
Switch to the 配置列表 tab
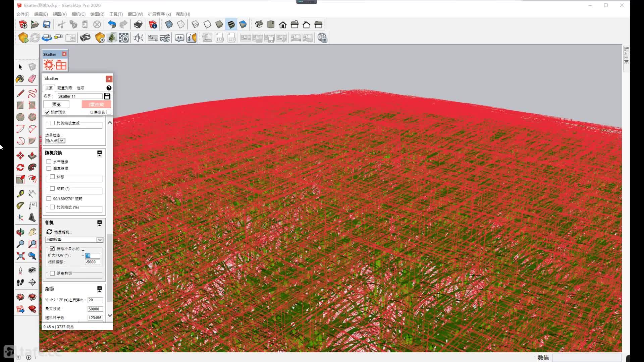point(65,88)
